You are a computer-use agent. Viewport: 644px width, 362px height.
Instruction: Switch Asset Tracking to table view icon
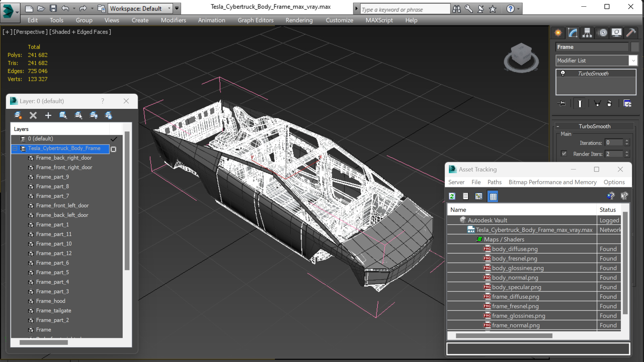(x=493, y=196)
